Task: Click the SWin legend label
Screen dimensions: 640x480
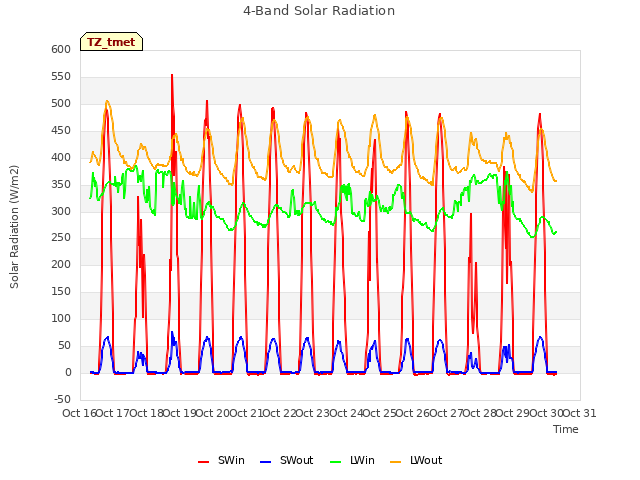Action: [x=231, y=460]
